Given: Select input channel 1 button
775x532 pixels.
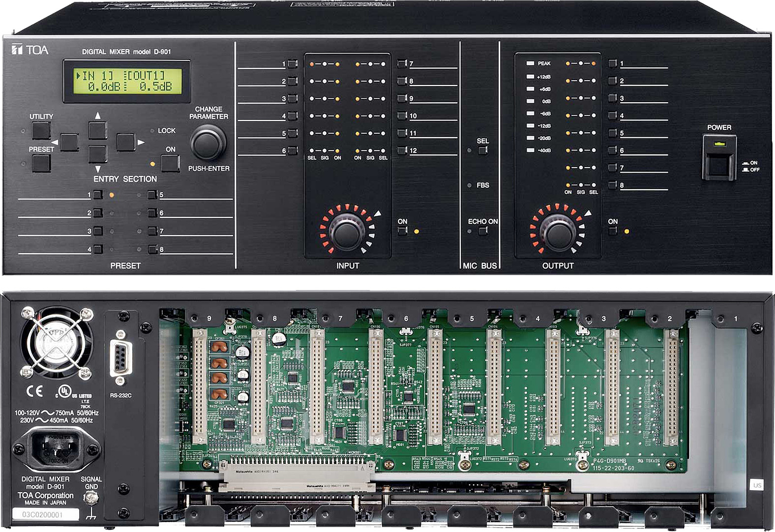Looking at the screenshot, I should (293, 64).
